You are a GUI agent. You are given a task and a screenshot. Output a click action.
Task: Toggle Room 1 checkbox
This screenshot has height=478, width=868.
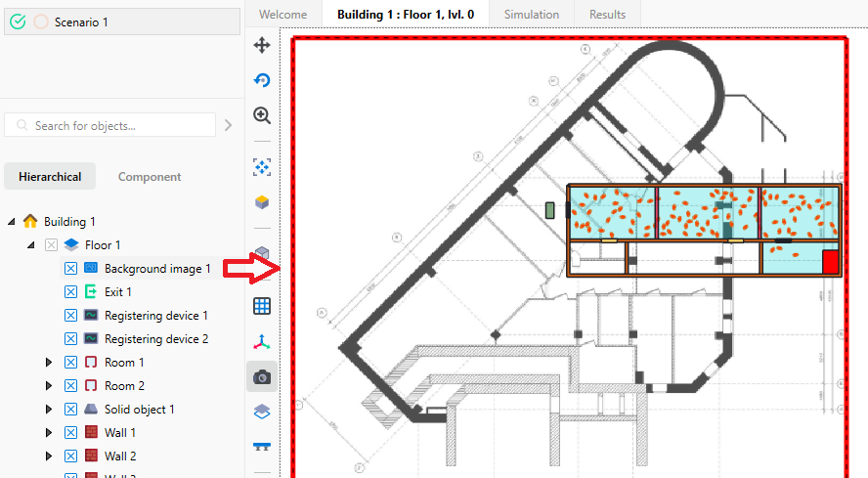click(x=70, y=363)
